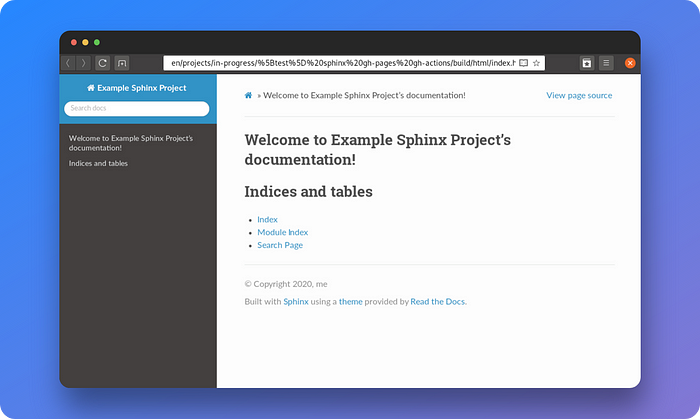
Task: Reload the page with the refresh icon
Action: coord(102,63)
